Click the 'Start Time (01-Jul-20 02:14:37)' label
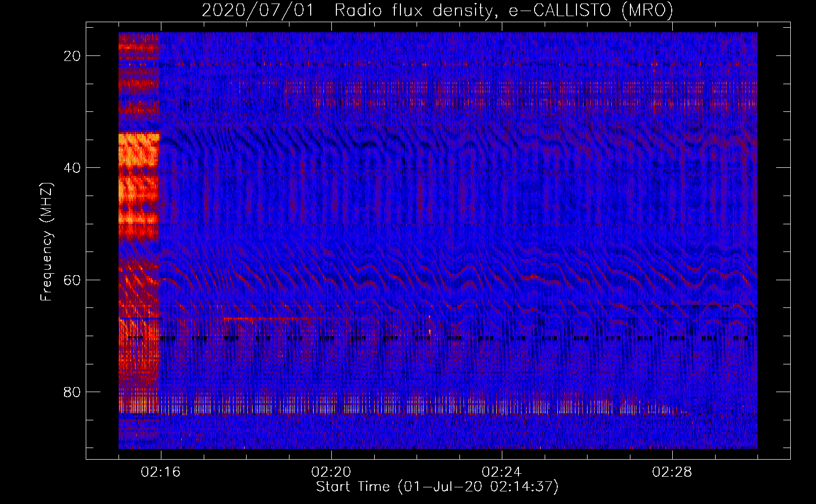 tap(437, 487)
